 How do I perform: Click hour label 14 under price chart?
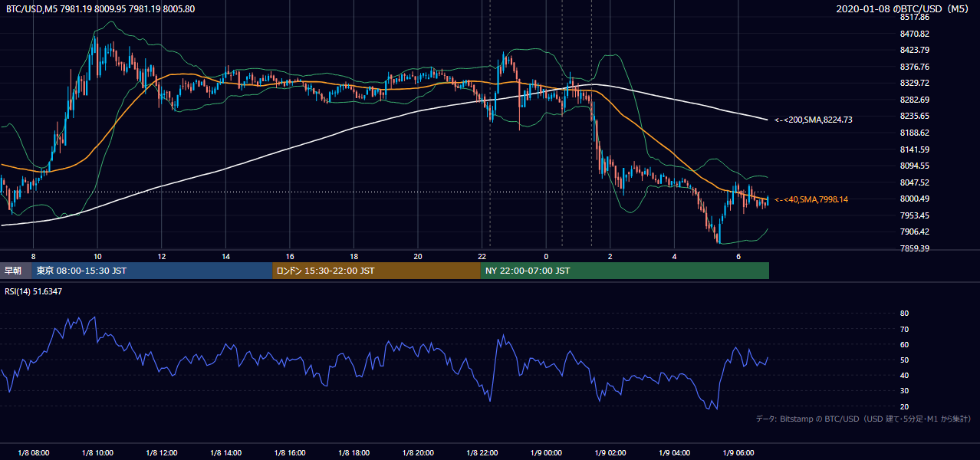[225, 255]
